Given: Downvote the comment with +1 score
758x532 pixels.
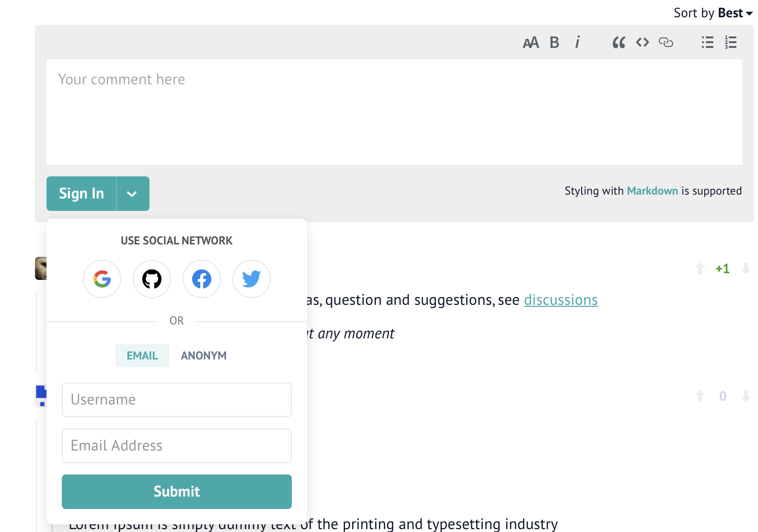Looking at the screenshot, I should pyautogui.click(x=746, y=268).
